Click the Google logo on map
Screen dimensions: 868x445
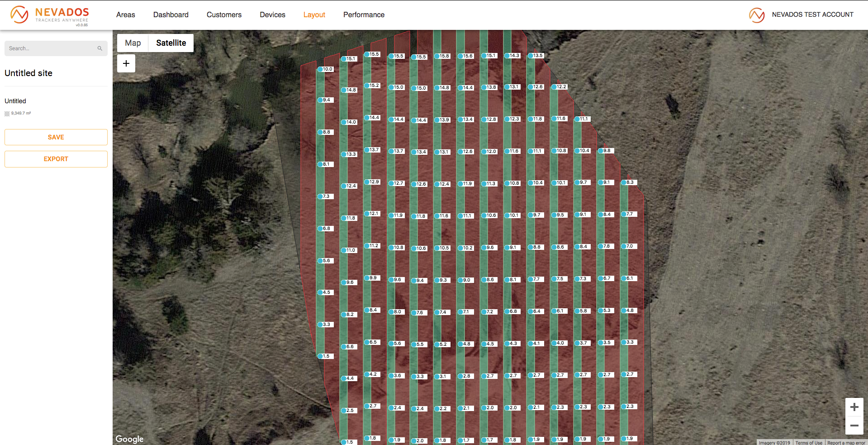point(129,439)
